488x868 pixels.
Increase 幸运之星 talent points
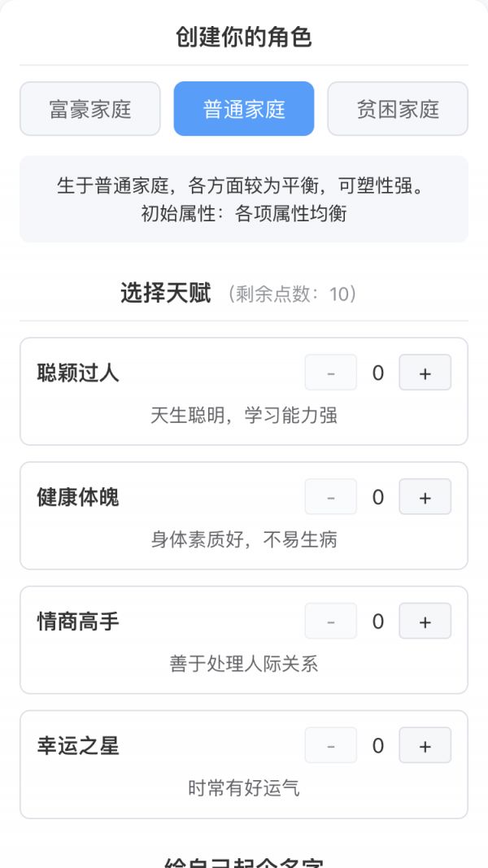pyautogui.click(x=425, y=745)
